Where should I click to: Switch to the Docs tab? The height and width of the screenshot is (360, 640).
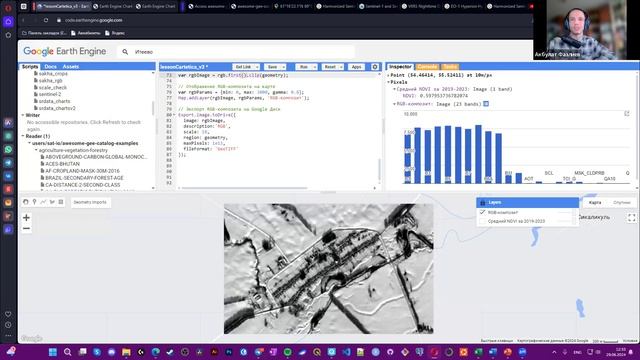[51, 67]
